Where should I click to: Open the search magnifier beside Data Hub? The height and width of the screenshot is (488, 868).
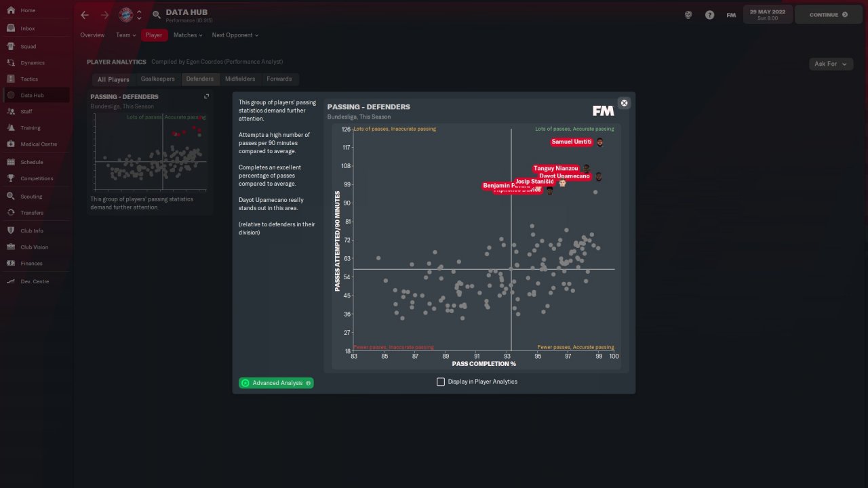[x=157, y=15]
